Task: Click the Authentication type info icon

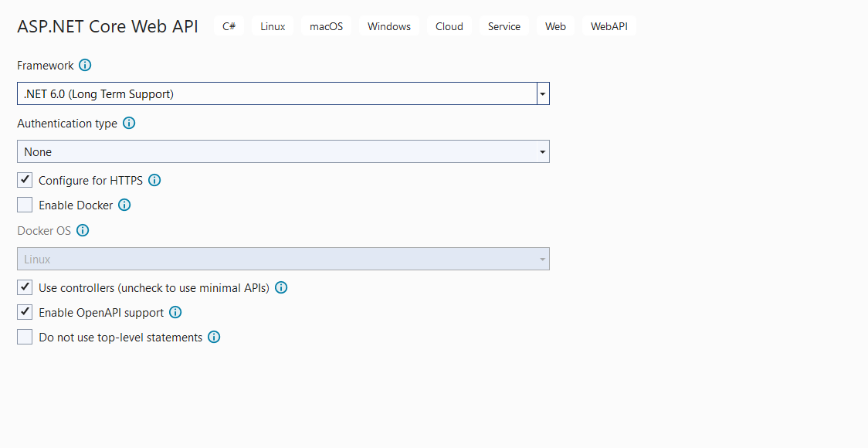Action: [129, 123]
